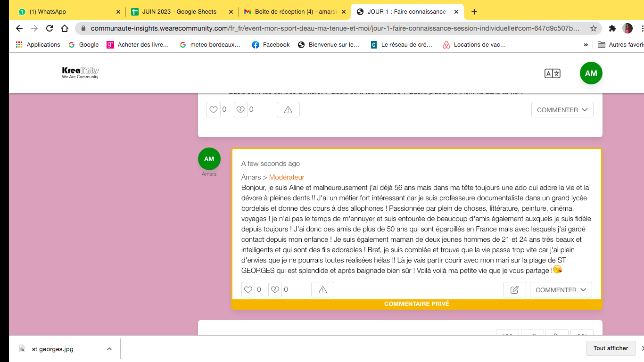Click the browser forward arrow

(x=34, y=28)
